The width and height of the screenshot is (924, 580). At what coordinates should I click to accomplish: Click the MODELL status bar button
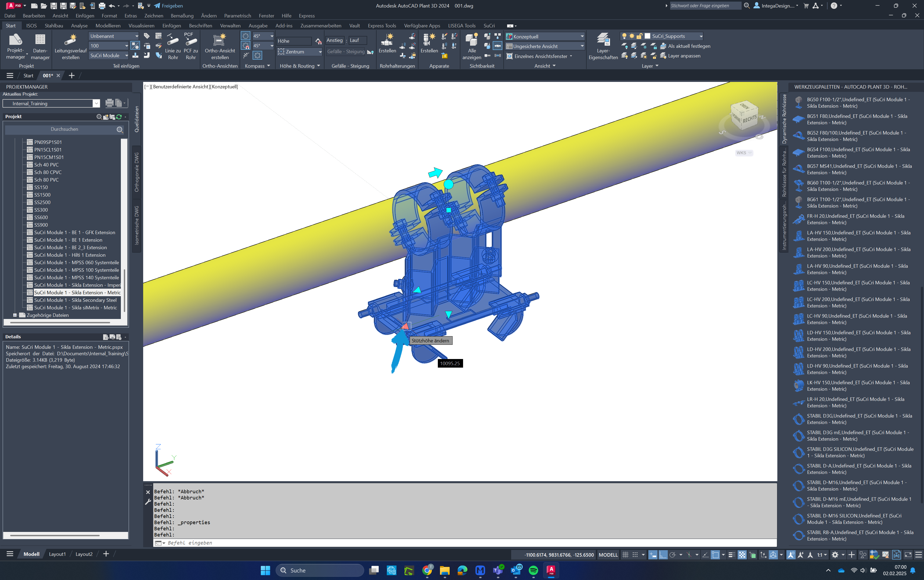tap(608, 555)
